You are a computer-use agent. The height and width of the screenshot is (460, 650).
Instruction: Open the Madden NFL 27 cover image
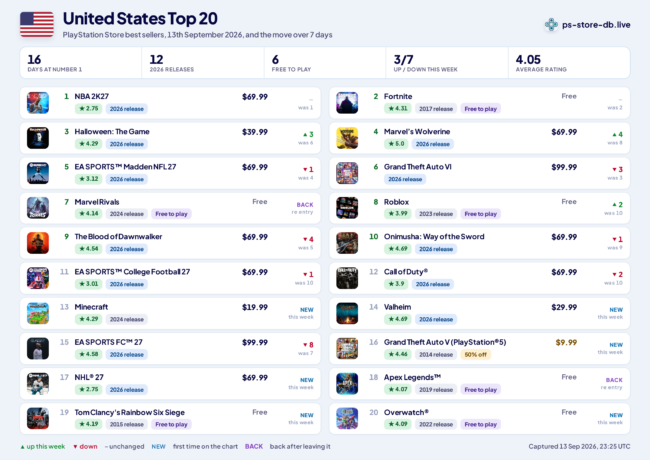point(38,173)
